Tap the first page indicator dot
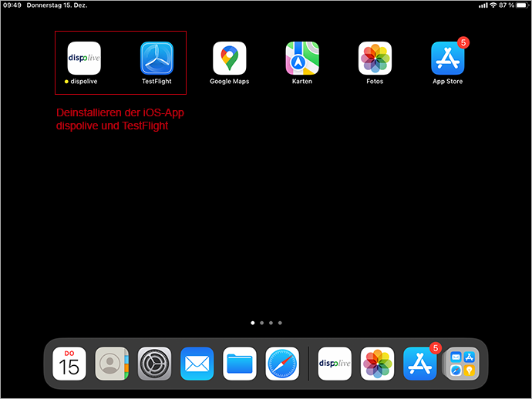532x399 pixels. 252,323
